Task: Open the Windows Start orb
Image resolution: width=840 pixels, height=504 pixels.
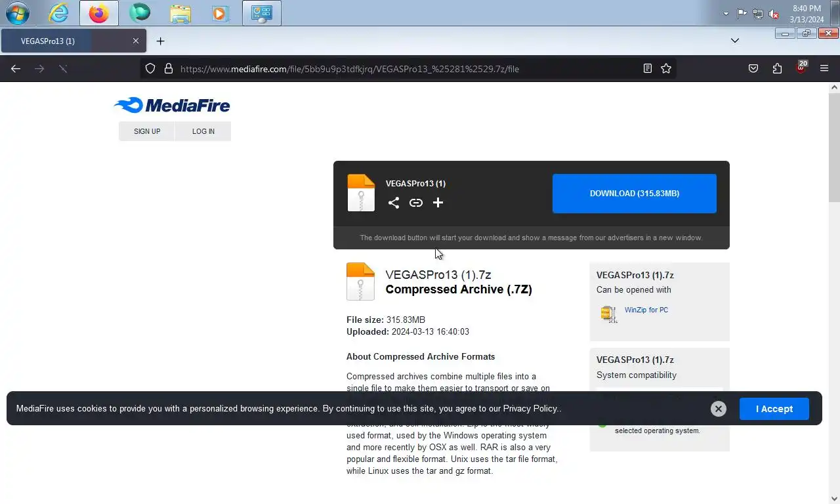Action: point(18,13)
